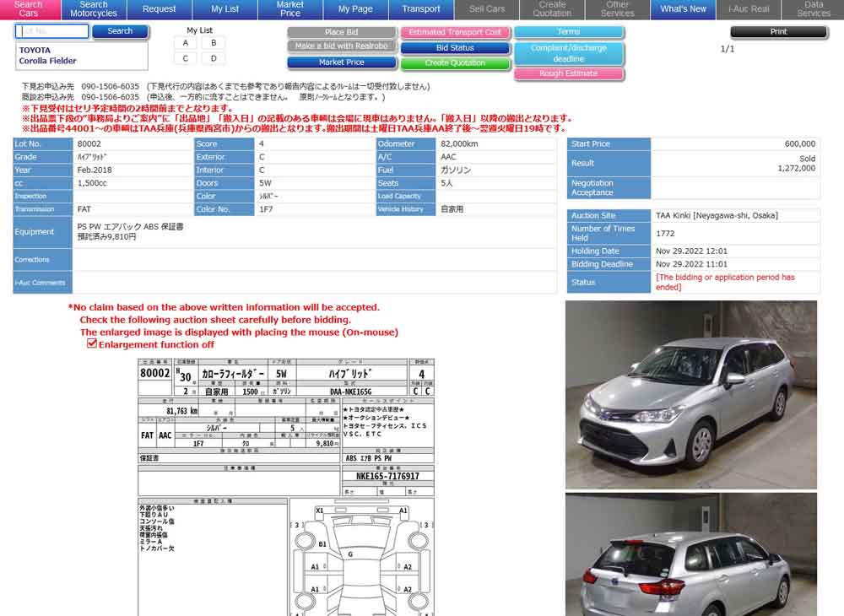Click the Bid Status button
The width and height of the screenshot is (844, 616).
tap(455, 48)
